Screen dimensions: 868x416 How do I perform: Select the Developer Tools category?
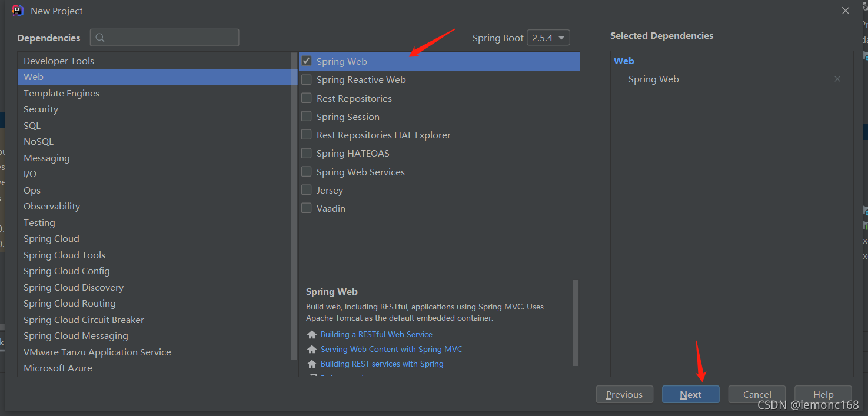(154, 61)
